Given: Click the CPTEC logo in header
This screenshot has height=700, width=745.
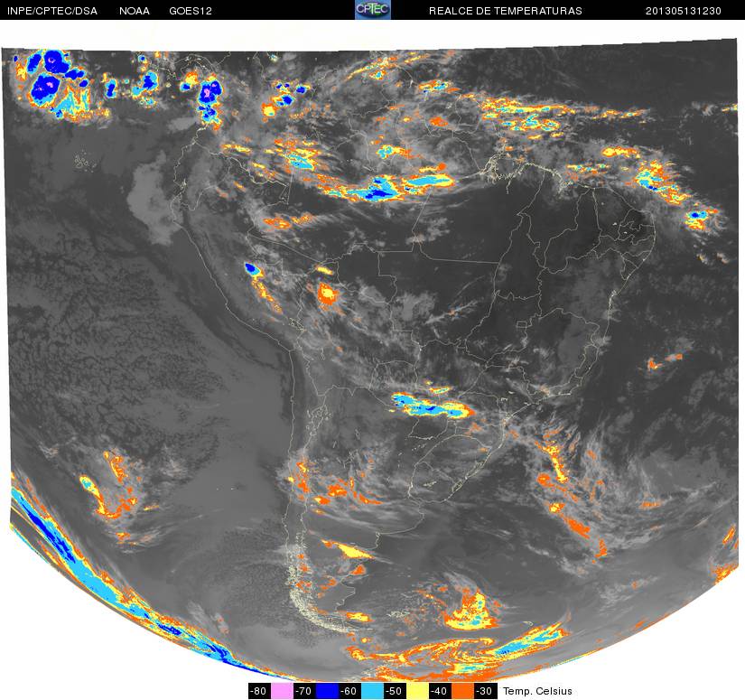Looking at the screenshot, I should 373,10.
